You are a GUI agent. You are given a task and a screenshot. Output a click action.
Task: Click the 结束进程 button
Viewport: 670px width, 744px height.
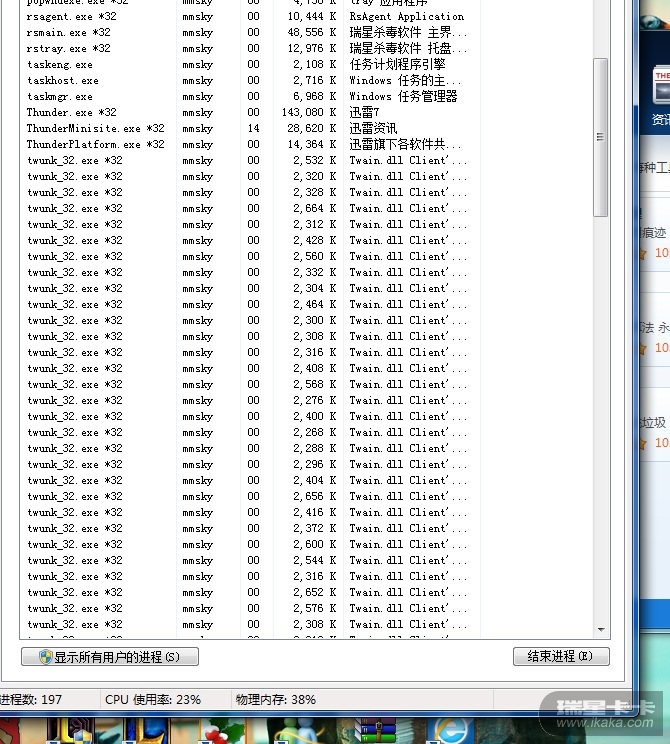[x=561, y=656]
